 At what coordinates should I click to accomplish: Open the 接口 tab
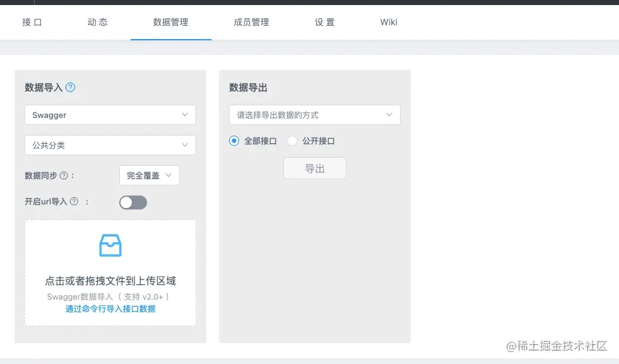32,22
